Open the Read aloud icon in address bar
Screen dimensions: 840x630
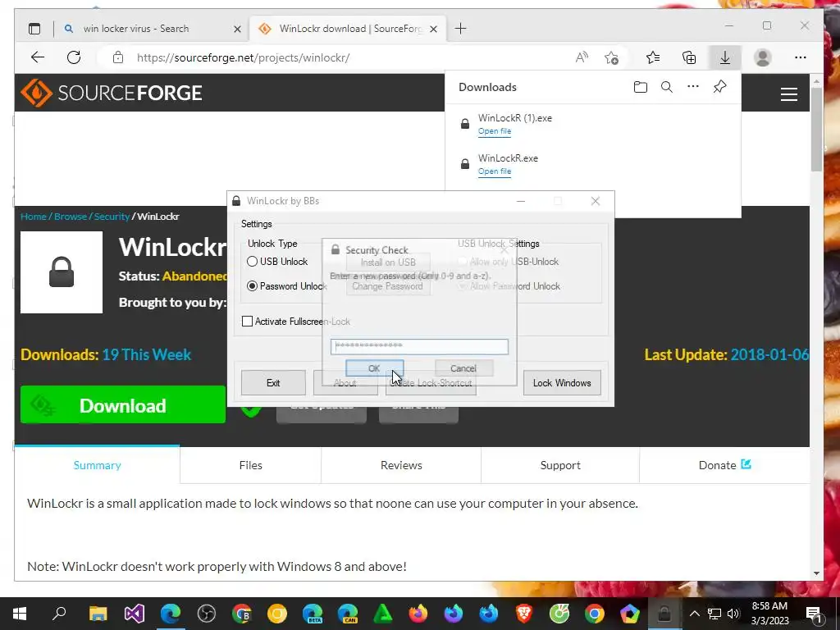pos(582,57)
